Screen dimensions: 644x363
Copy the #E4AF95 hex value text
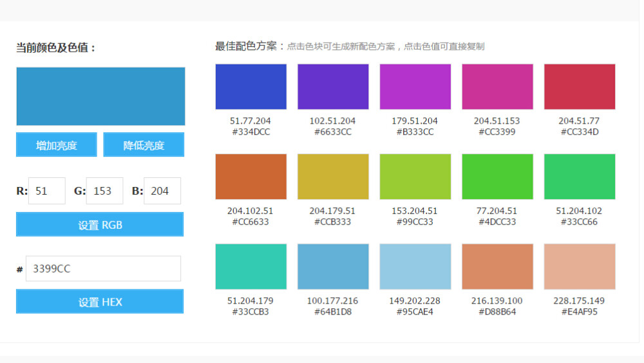coord(579,312)
